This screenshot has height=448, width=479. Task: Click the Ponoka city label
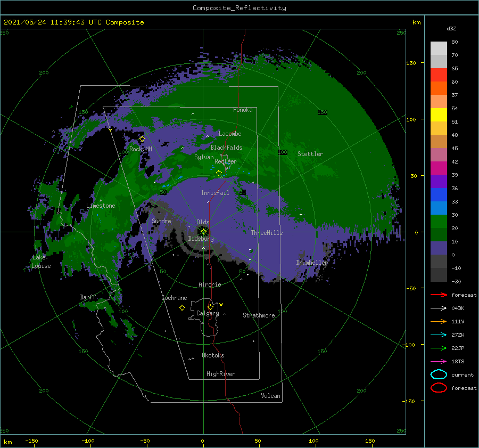point(243,110)
